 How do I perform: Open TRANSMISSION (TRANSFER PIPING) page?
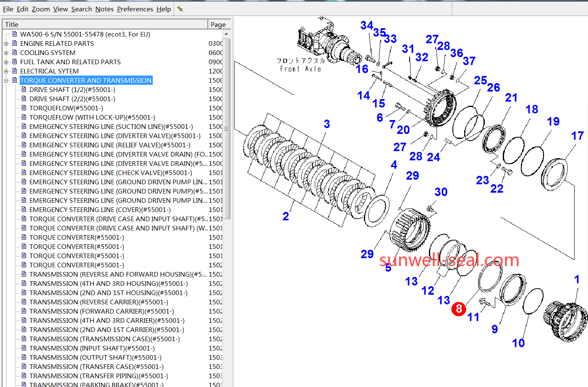coord(99,376)
